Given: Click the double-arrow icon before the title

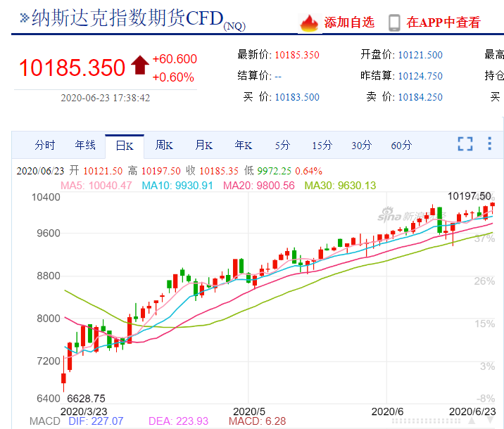Looking at the screenshot, I should coord(25,18).
